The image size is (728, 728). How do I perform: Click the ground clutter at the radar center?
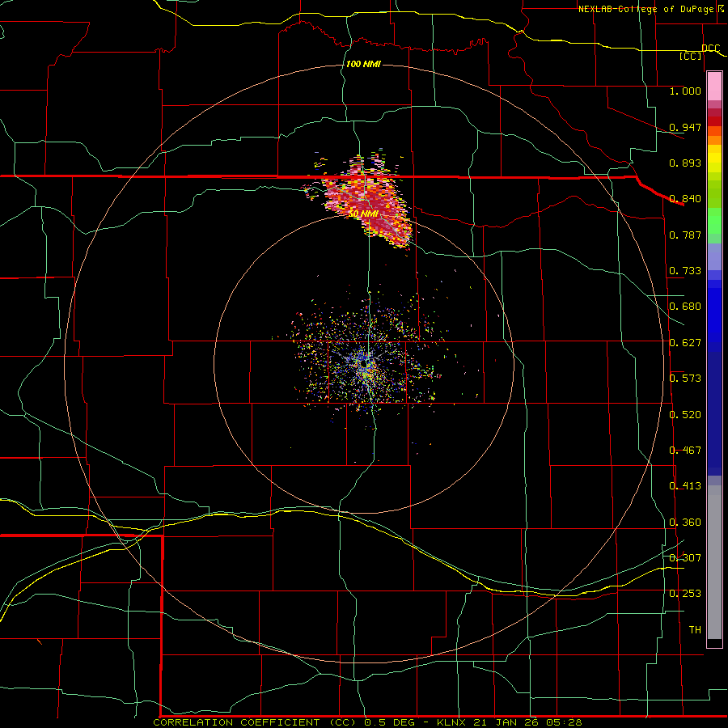tap(366, 365)
